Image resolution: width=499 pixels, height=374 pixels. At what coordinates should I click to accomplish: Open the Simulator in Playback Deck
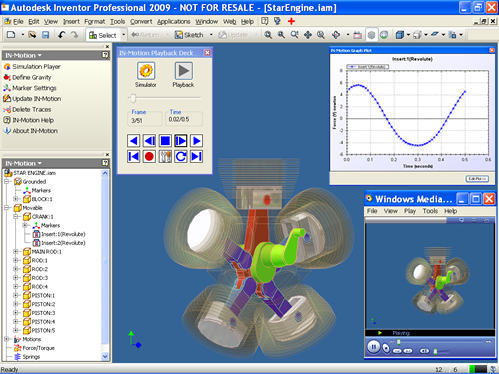click(146, 71)
